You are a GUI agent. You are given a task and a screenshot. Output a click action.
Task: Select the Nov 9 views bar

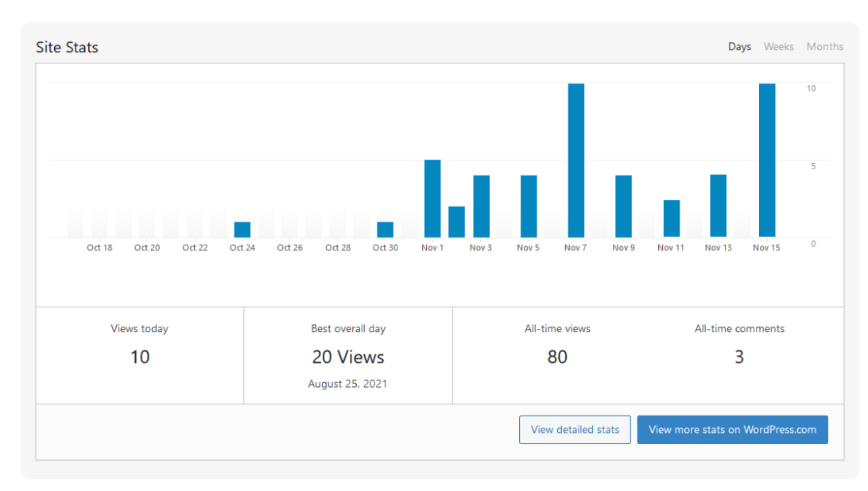[x=622, y=207]
